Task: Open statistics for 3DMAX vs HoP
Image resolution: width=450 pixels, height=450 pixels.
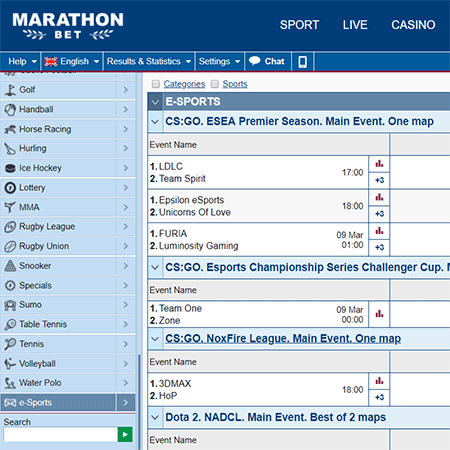Action: point(379,381)
